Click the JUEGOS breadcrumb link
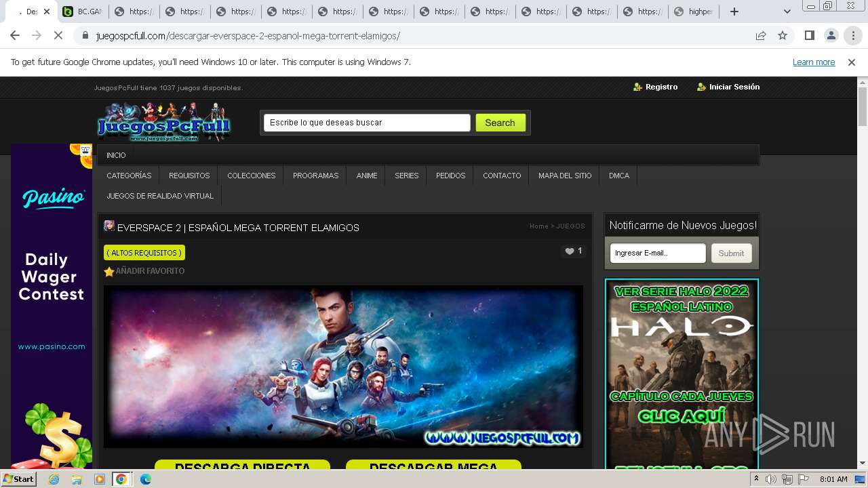 pyautogui.click(x=570, y=226)
